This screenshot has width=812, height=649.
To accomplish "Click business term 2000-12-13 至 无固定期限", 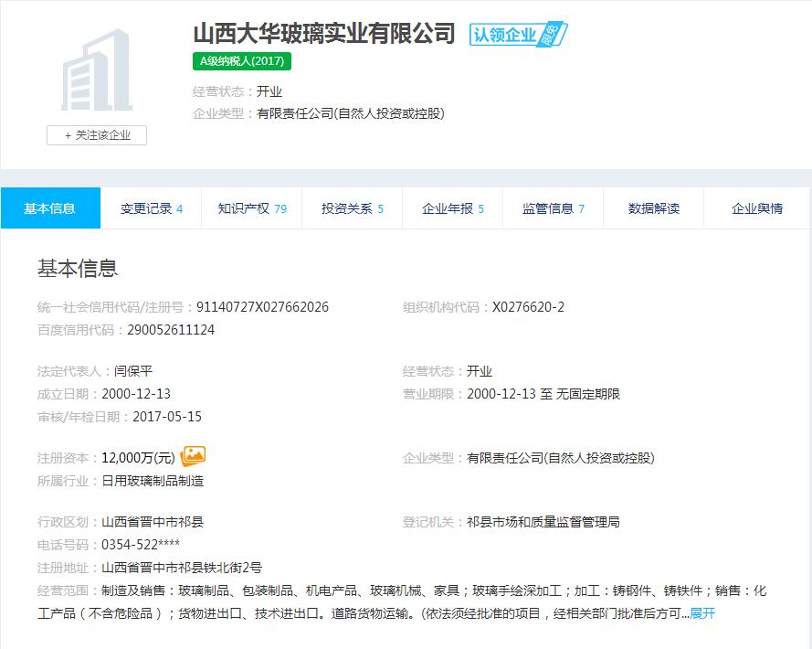I will tap(543, 394).
